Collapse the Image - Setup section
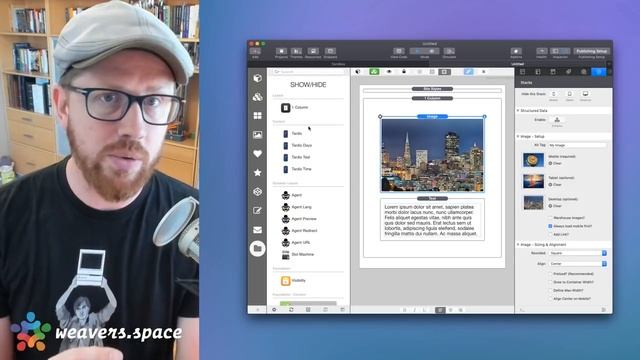 (x=518, y=136)
